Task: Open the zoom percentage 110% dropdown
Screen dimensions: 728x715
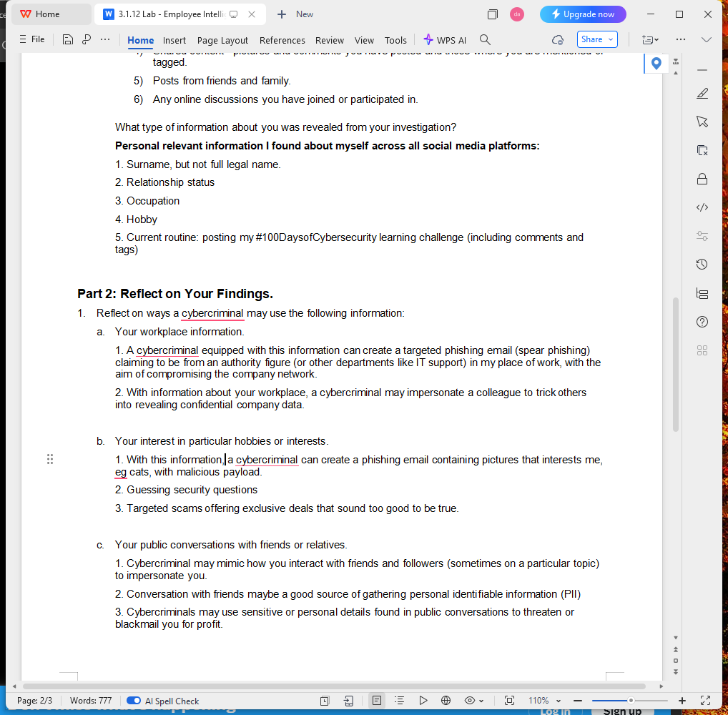Action: coord(545,701)
